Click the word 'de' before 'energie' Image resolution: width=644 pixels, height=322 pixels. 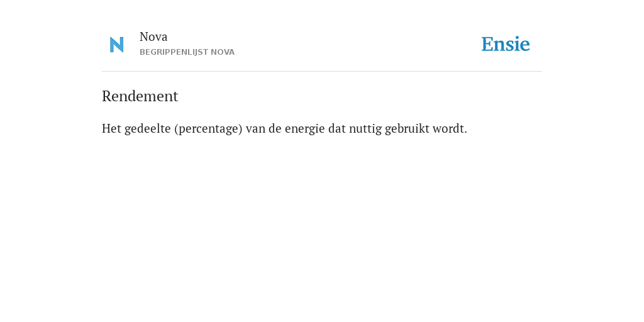tap(275, 128)
